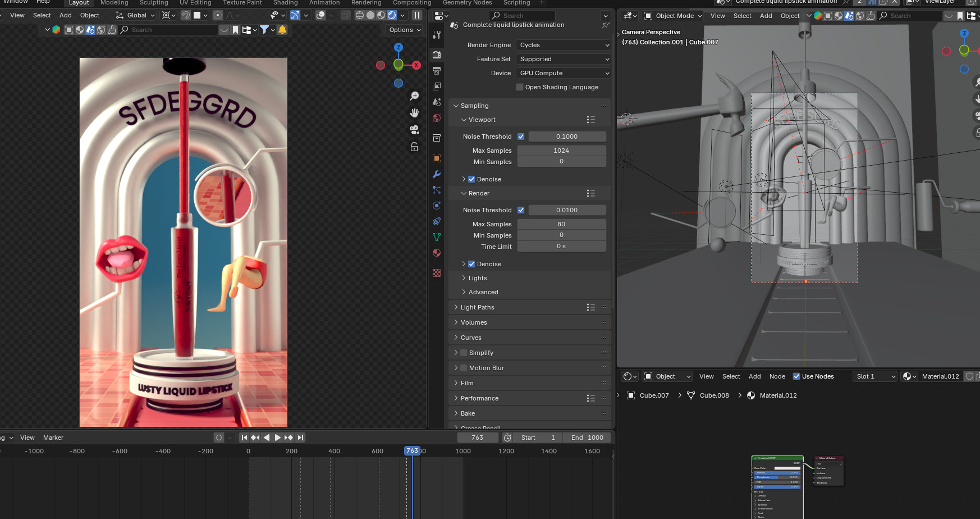Open the Modifiers wrench tab icon
The width and height of the screenshot is (980, 519).
pyautogui.click(x=437, y=174)
